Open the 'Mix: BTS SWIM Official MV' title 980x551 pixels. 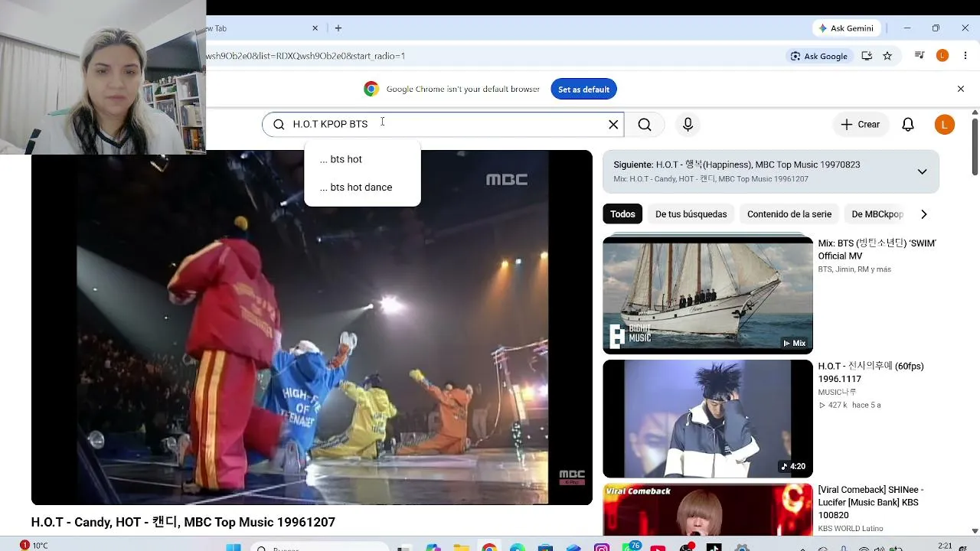pyautogui.click(x=877, y=249)
